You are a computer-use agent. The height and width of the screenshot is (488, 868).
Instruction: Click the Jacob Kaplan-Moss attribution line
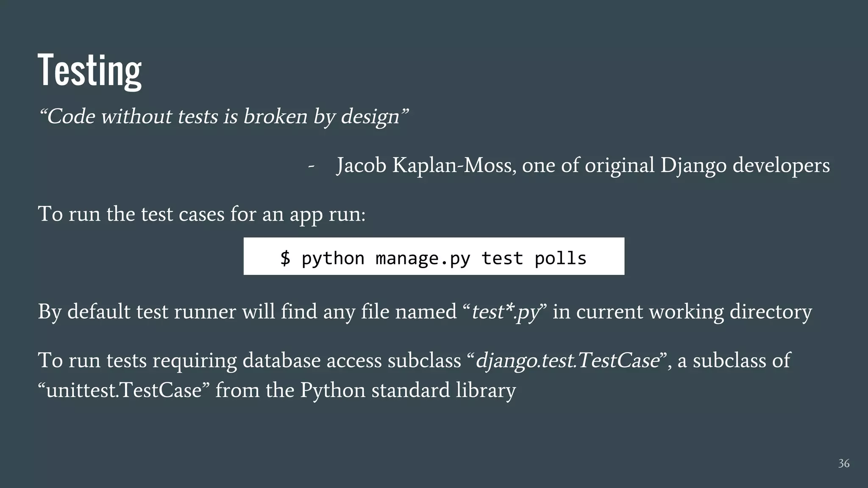coord(583,165)
